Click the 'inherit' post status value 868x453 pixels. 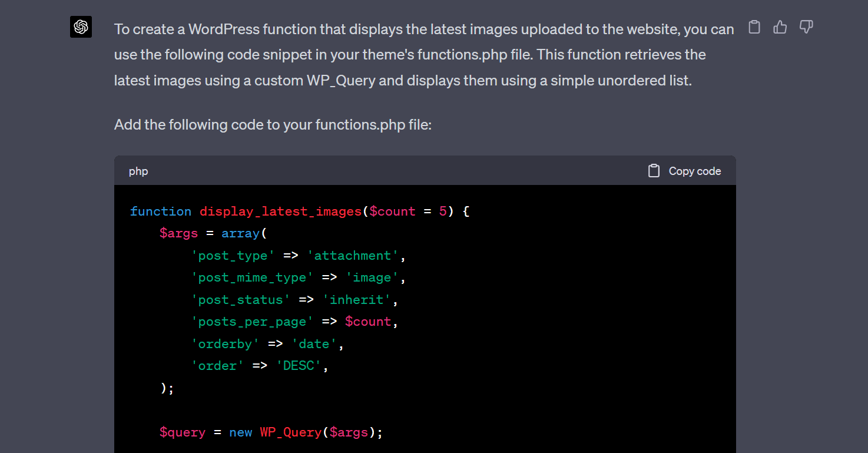point(356,299)
